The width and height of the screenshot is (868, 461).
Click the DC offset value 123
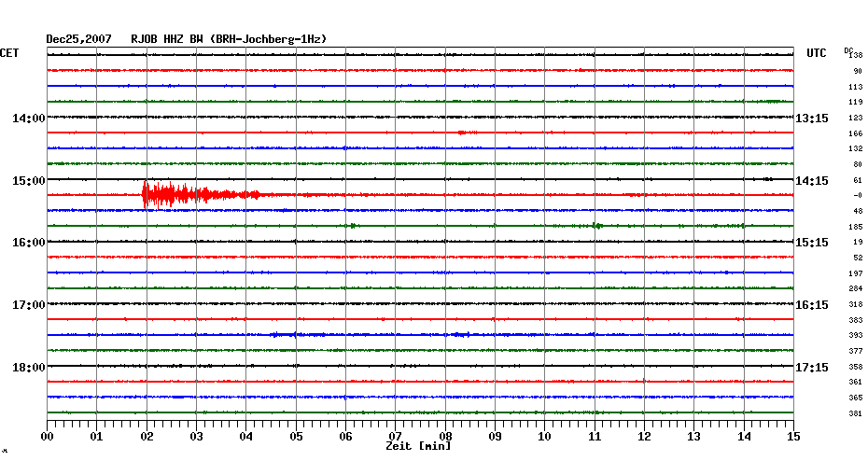[x=856, y=118]
